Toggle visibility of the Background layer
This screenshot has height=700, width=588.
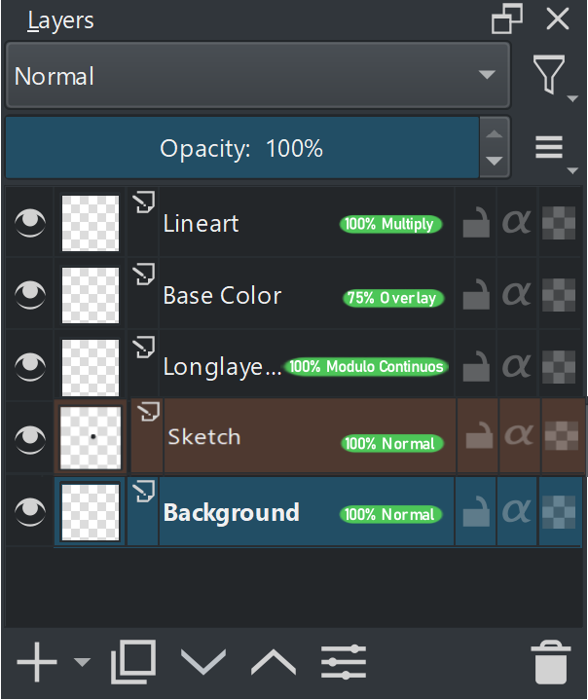[30, 510]
